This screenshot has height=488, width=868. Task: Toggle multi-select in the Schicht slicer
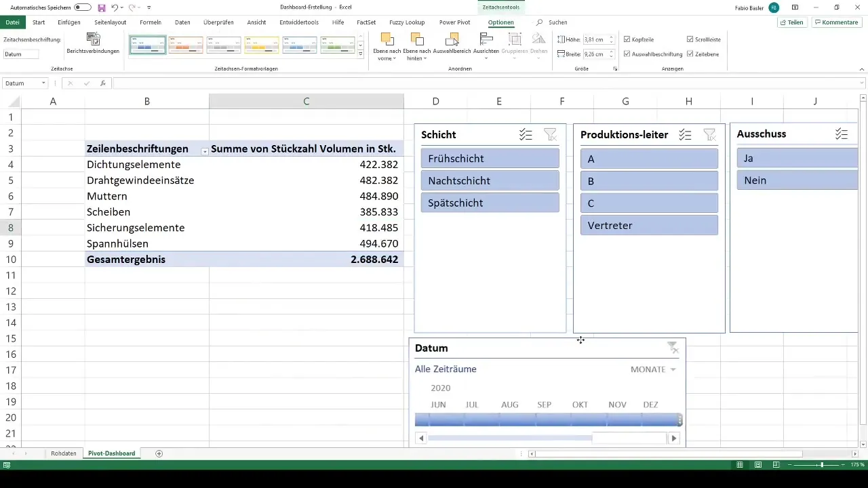[x=526, y=135]
